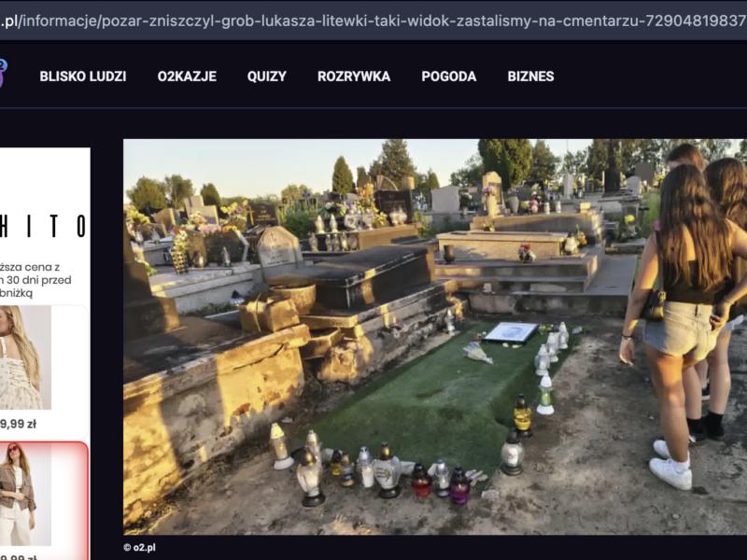The width and height of the screenshot is (747, 560).
Task: Click the o2 site logo
Action: 3,74
